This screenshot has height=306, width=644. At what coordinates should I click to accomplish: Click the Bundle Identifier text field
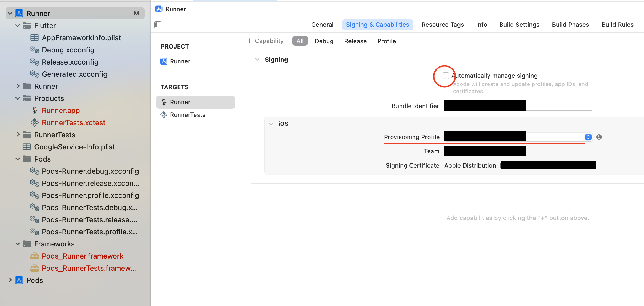point(558,106)
